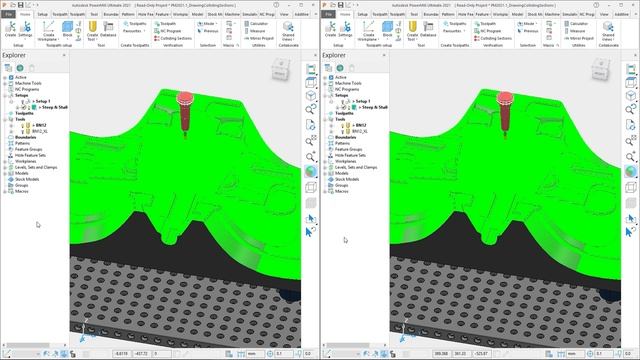Click shaded globe icon in left view toolbar
The height and width of the screenshot is (360, 640).
[x=311, y=171]
